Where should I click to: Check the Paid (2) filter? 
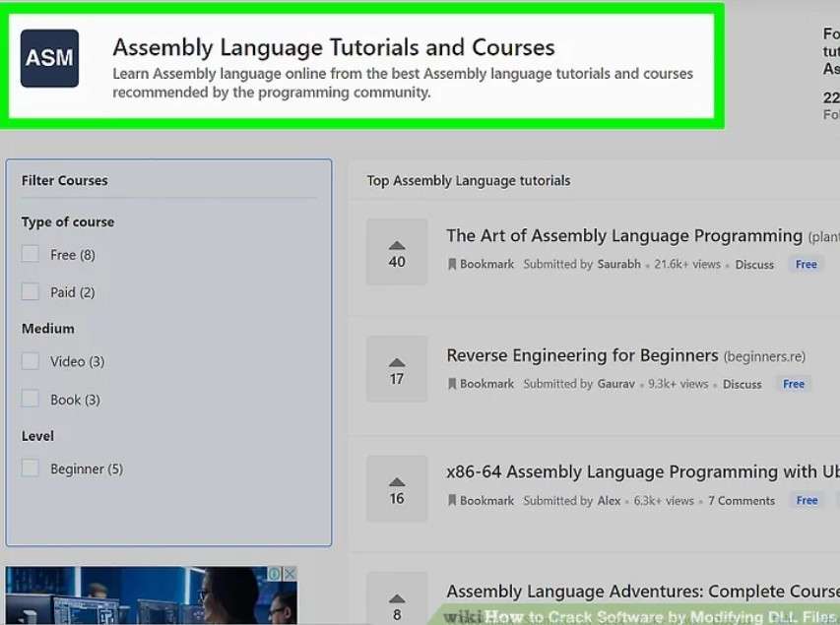click(x=30, y=292)
